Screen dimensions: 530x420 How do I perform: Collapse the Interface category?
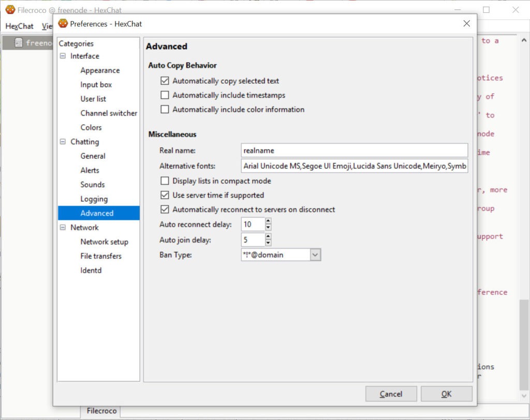[63, 56]
